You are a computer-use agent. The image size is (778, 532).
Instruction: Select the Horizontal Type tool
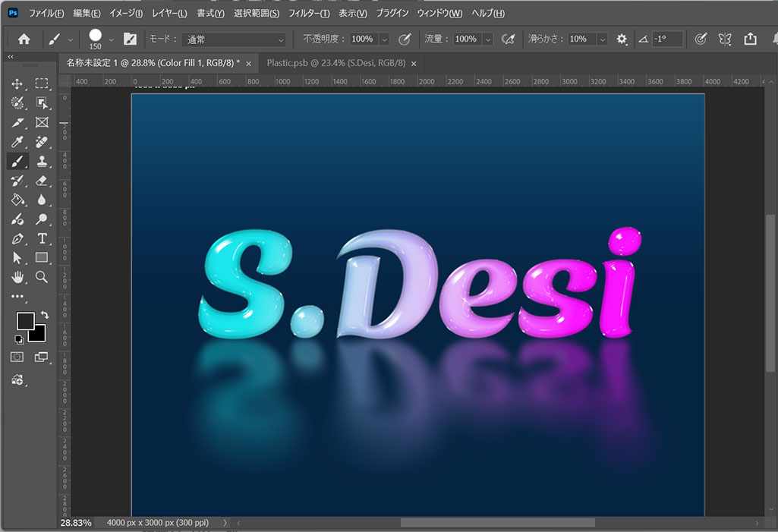coord(42,239)
